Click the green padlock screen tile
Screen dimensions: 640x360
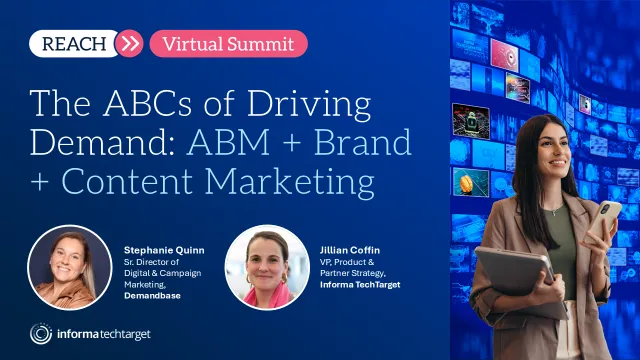471,121
